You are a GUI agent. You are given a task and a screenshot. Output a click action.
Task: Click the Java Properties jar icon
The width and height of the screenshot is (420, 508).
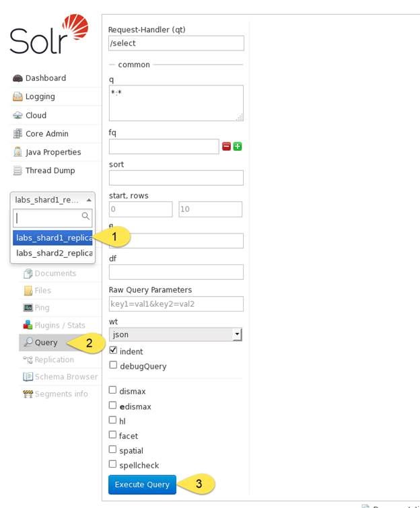(17, 152)
